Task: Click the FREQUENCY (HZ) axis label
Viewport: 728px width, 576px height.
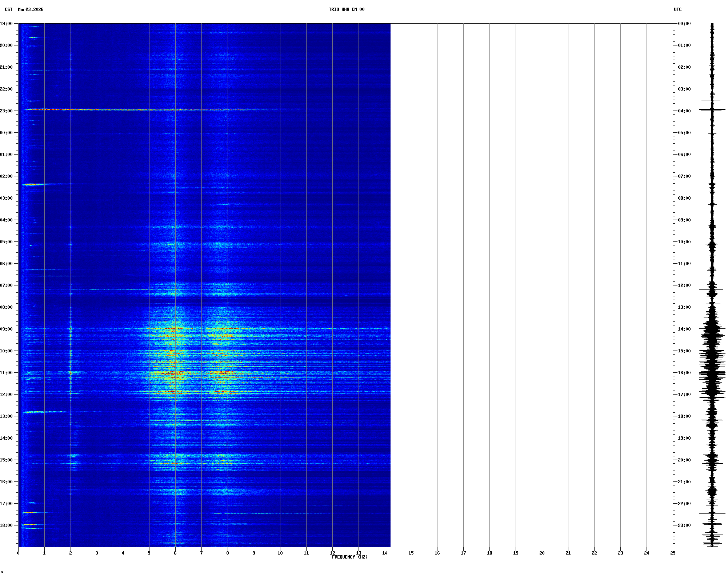Action: (349, 557)
